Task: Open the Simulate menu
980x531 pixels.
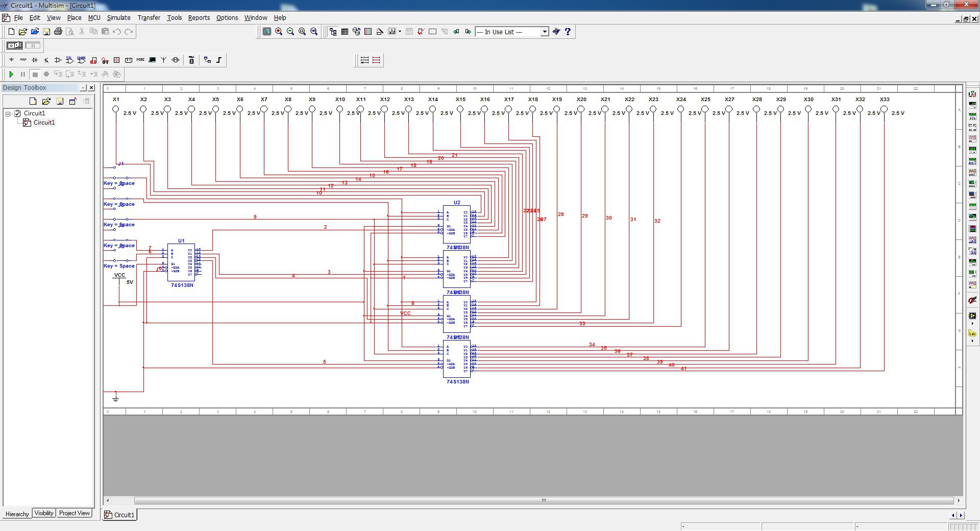Action: [118, 18]
